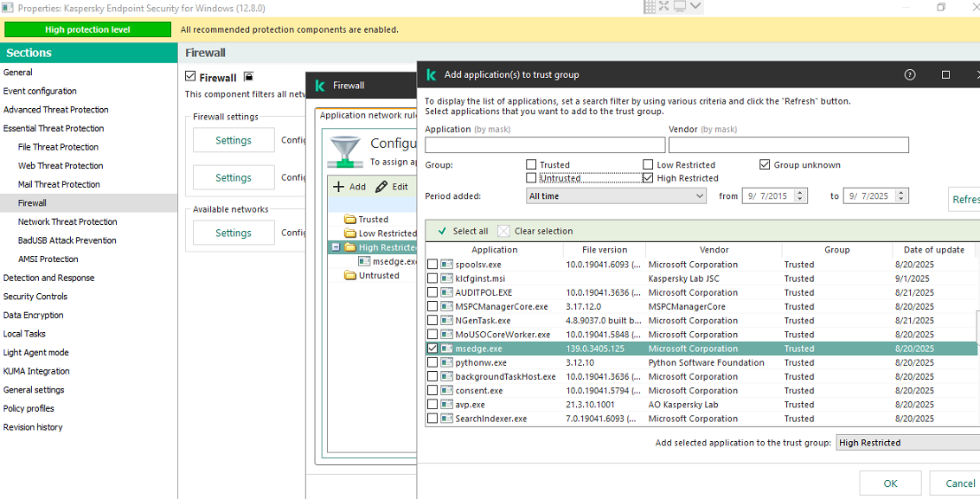Click the file icon beside spoolsv.exe

446,265
